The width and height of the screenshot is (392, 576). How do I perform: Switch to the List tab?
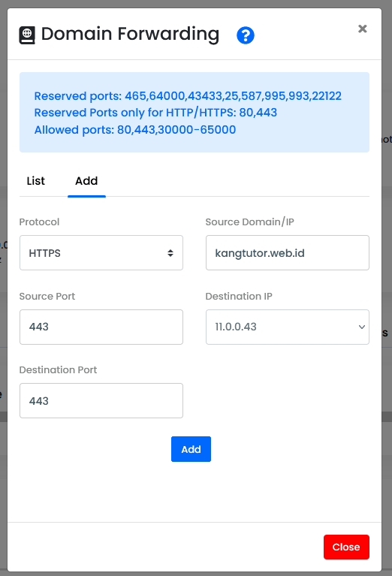35,181
